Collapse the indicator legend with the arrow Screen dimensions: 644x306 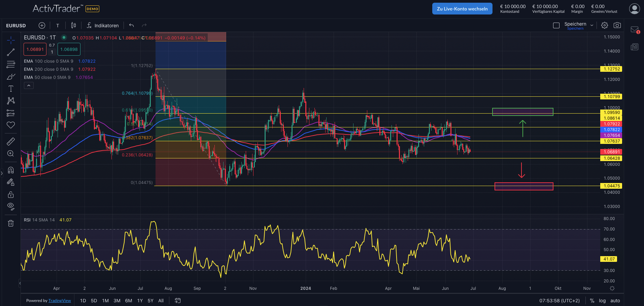29,85
